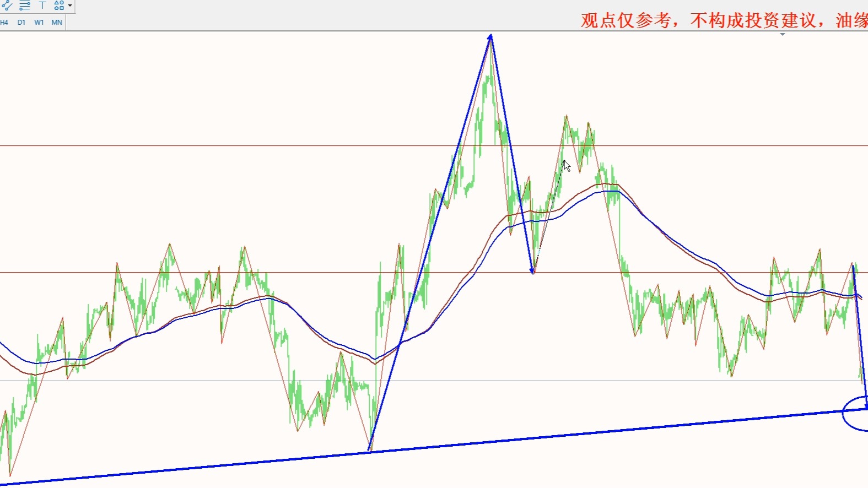The width and height of the screenshot is (868, 488).
Task: Switch chart to D1 timeframe
Action: [21, 23]
